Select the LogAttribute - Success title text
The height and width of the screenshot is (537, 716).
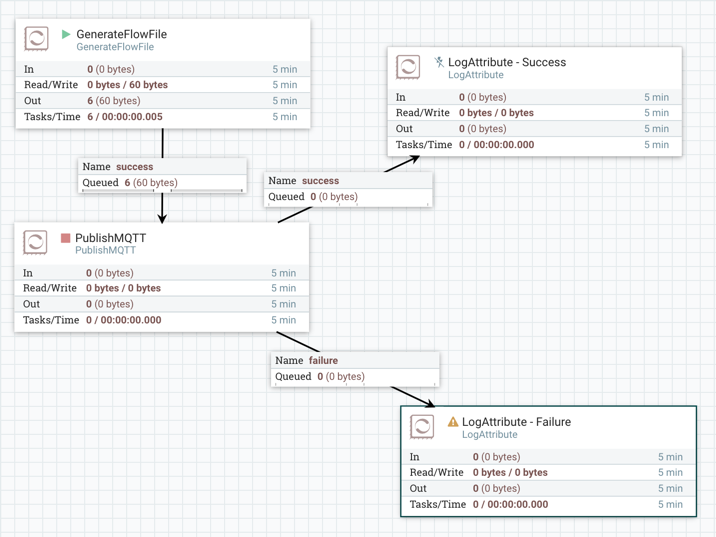pyautogui.click(x=507, y=62)
